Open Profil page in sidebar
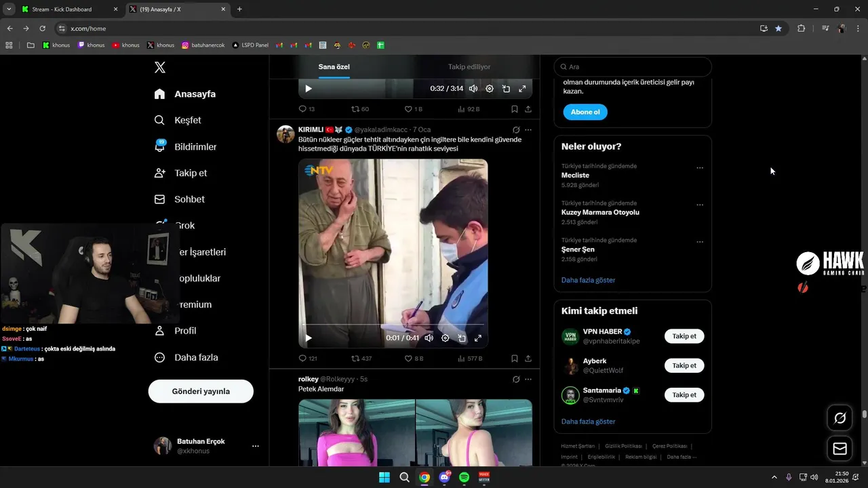Image resolution: width=868 pixels, height=488 pixels. 175,331
